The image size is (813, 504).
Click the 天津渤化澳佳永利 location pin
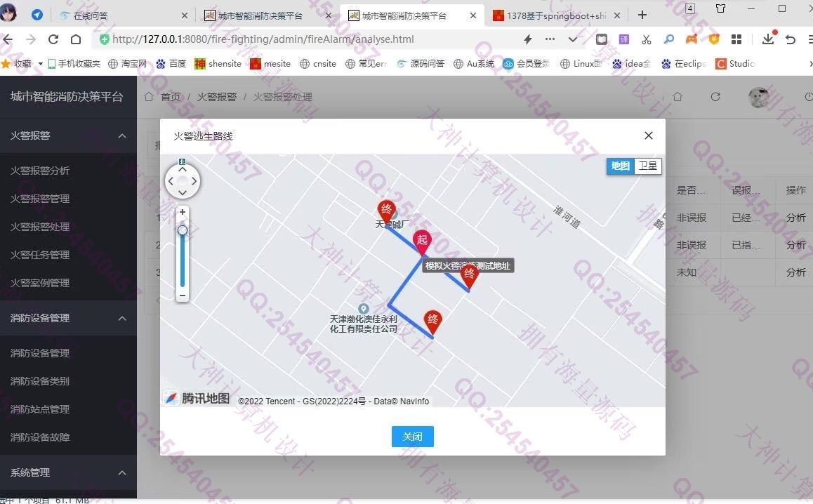click(x=364, y=309)
